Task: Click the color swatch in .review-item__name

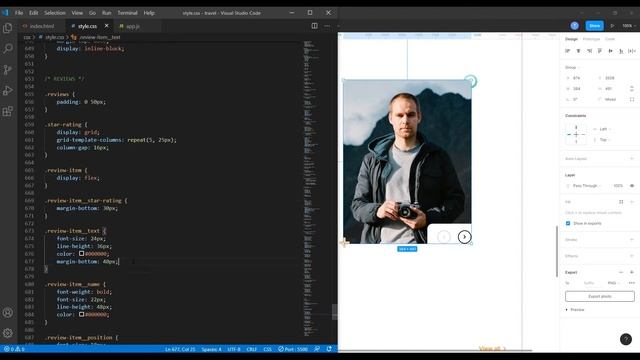Action: coord(82,314)
